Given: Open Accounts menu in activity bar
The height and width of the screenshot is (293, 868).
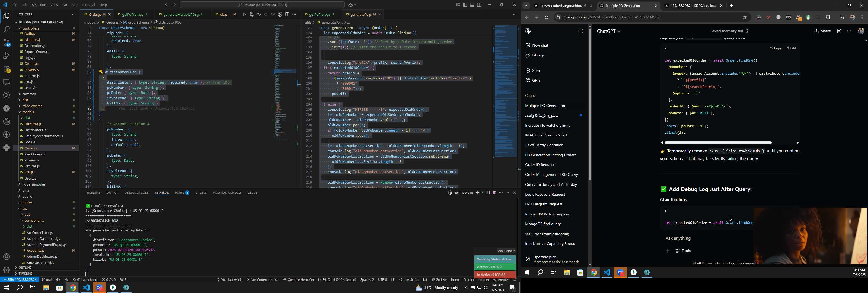Looking at the screenshot, I should 7,257.
